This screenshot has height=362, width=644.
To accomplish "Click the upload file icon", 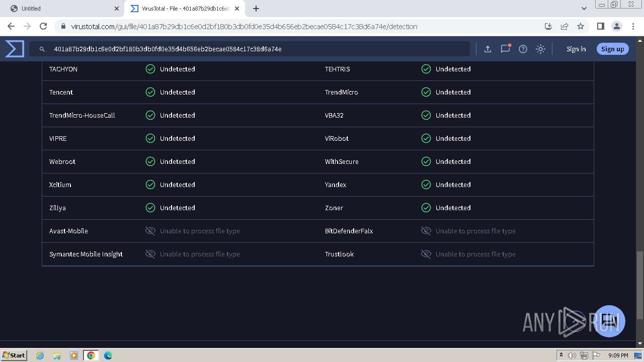I will tap(488, 49).
